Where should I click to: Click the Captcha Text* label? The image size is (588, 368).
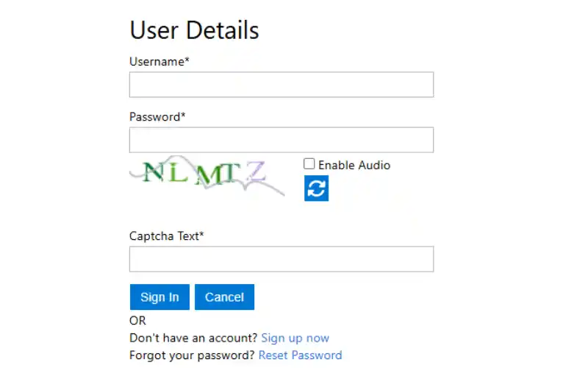(x=166, y=236)
